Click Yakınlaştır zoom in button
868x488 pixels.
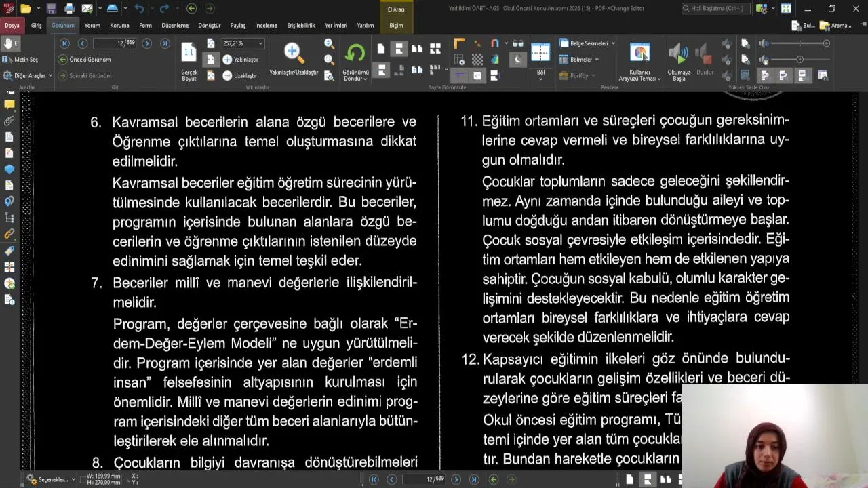pyautogui.click(x=241, y=60)
